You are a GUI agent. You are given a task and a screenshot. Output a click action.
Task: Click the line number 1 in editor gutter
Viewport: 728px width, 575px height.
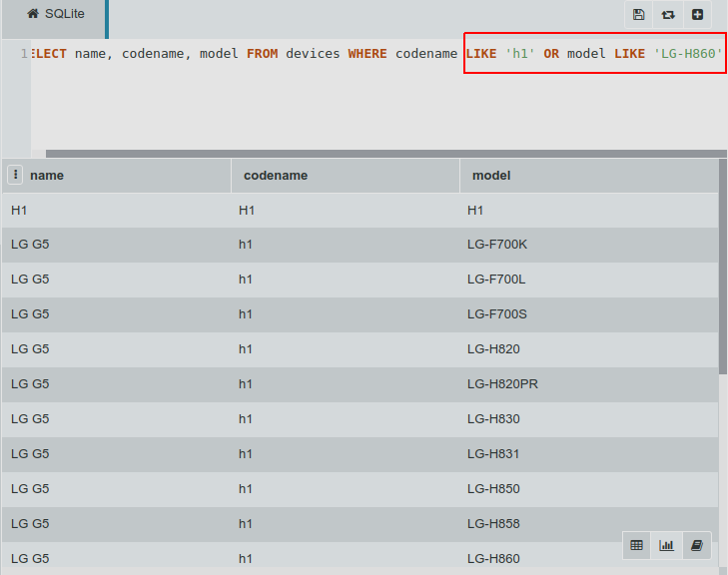pyautogui.click(x=24, y=54)
